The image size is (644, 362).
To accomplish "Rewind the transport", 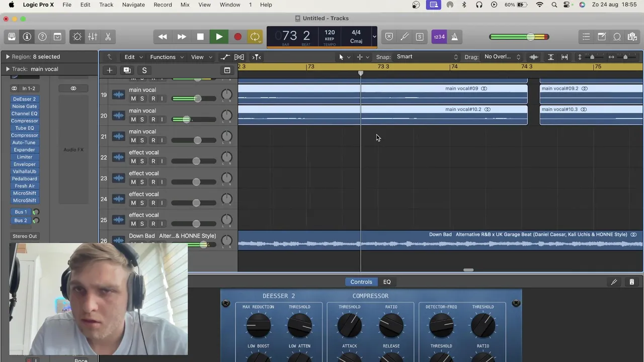I will pyautogui.click(x=163, y=37).
